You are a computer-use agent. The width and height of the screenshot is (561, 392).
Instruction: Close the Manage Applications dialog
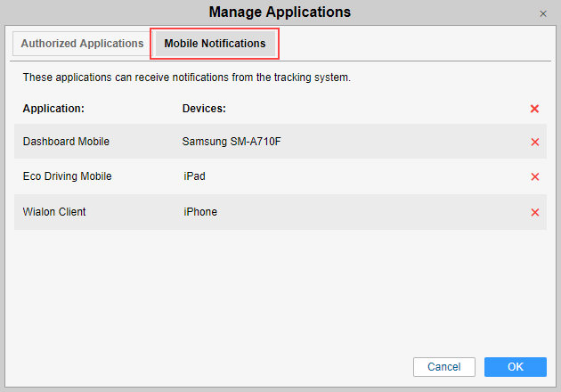click(543, 13)
